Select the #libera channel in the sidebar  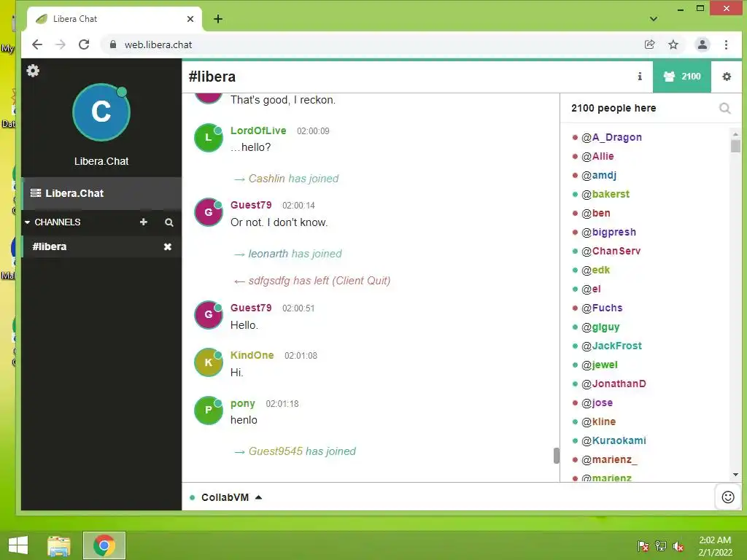click(x=94, y=246)
